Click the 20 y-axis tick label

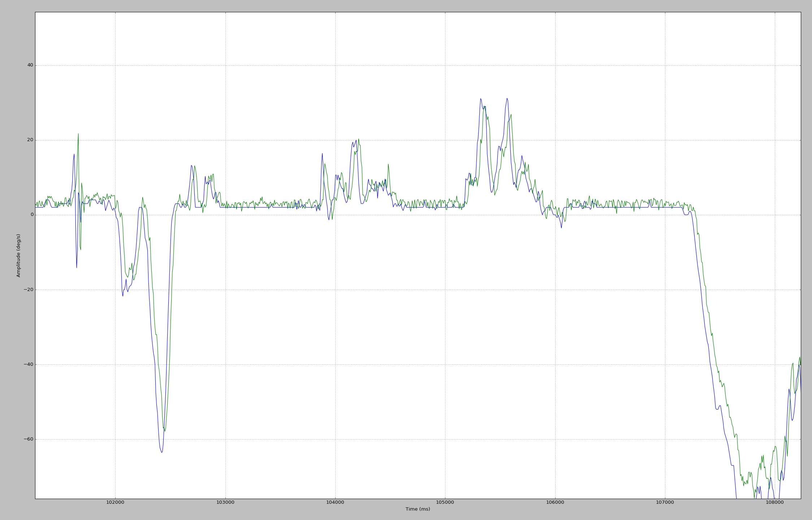pyautogui.click(x=30, y=140)
